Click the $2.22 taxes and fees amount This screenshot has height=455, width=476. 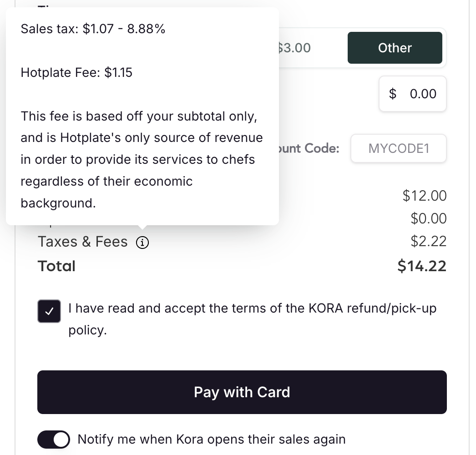(x=428, y=242)
